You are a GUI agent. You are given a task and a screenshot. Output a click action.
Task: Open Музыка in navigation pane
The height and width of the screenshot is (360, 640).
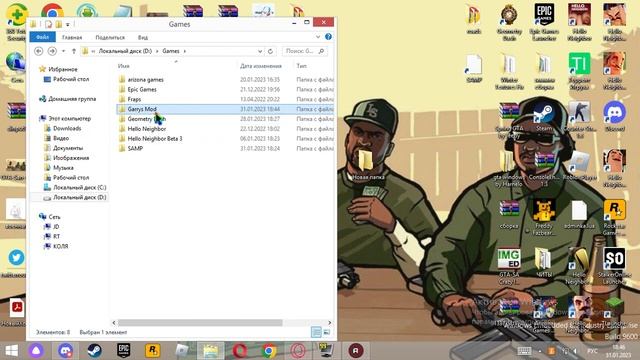pos(63,167)
